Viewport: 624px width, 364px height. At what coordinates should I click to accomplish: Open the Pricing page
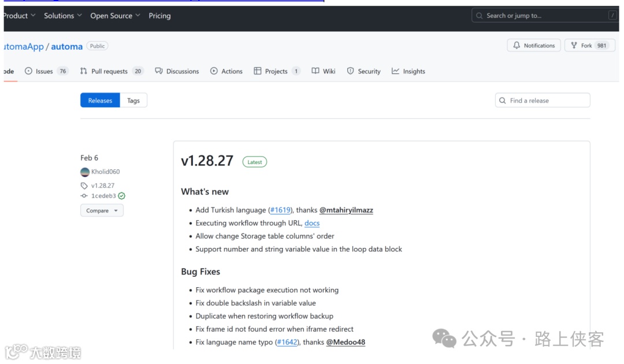(x=159, y=16)
